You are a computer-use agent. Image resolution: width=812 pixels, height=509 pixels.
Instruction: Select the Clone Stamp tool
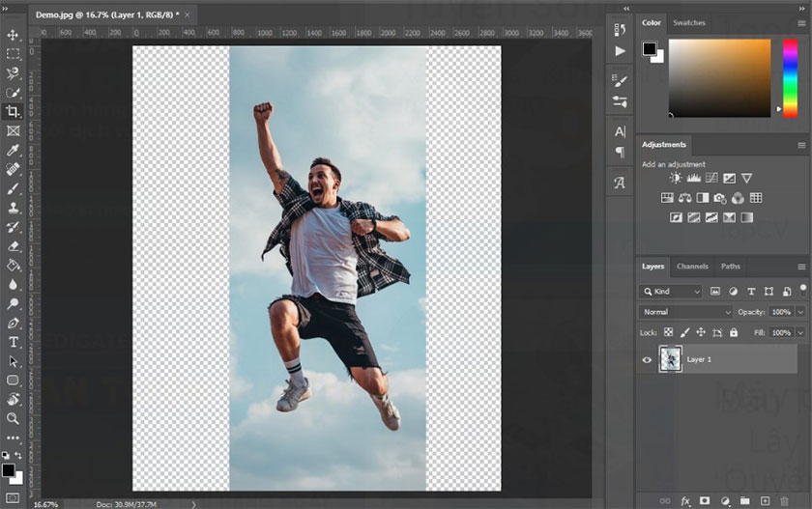[13, 208]
